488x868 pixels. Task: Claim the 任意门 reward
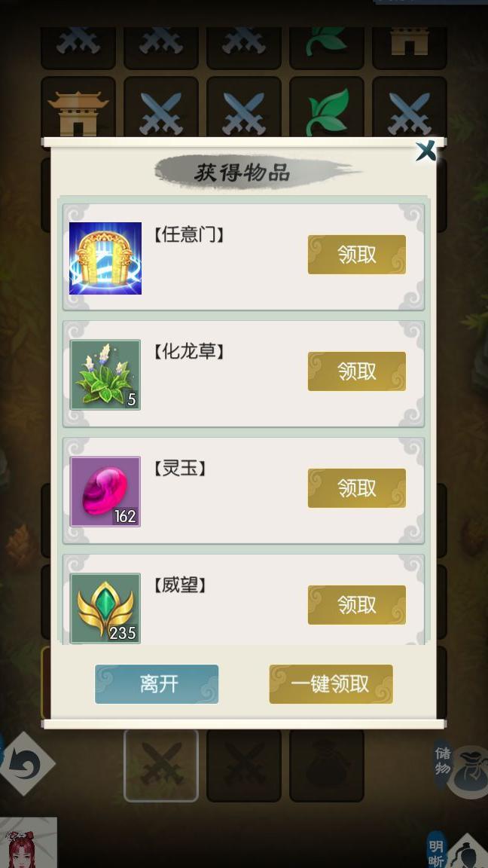point(356,255)
